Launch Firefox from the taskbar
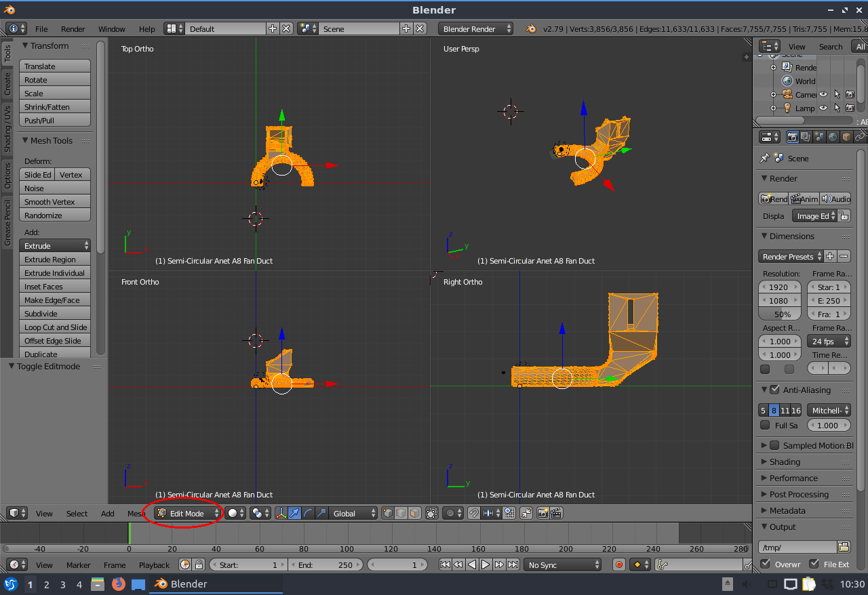The width and height of the screenshot is (868, 595). coord(119,584)
